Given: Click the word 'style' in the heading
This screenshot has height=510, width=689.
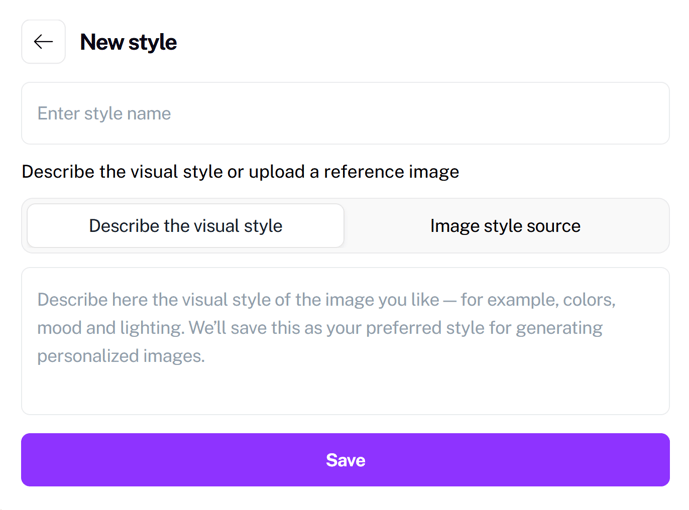Looking at the screenshot, I should point(152,43).
